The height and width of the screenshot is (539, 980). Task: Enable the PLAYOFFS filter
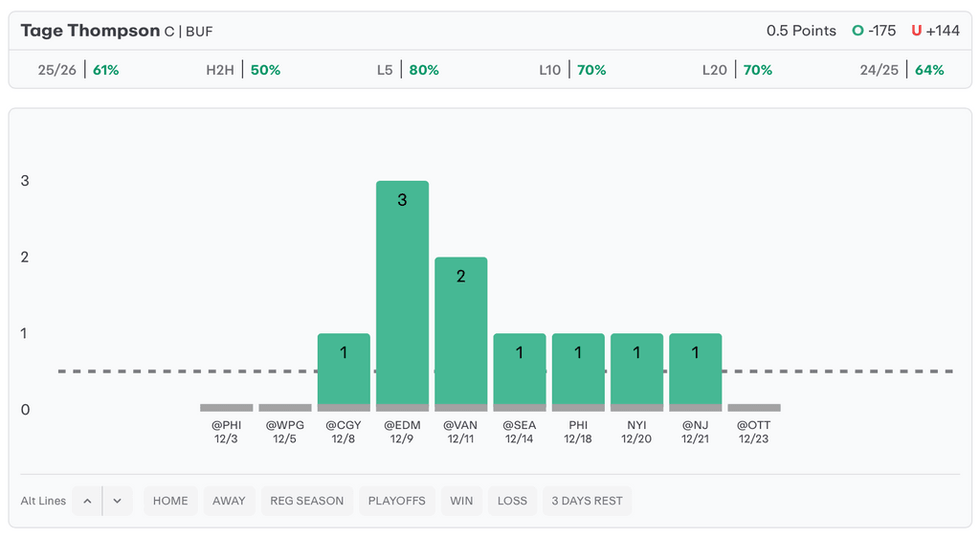396,501
